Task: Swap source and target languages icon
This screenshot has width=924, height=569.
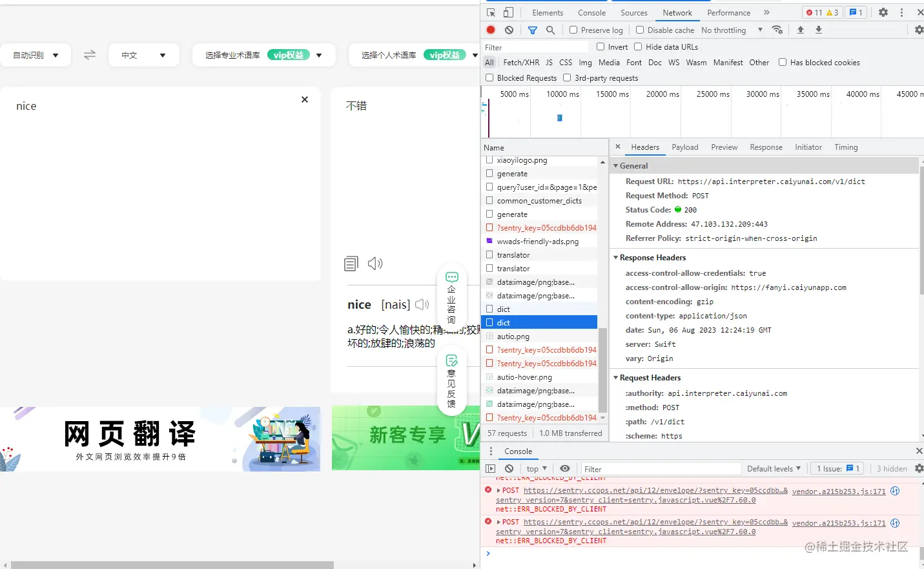Action: 90,55
